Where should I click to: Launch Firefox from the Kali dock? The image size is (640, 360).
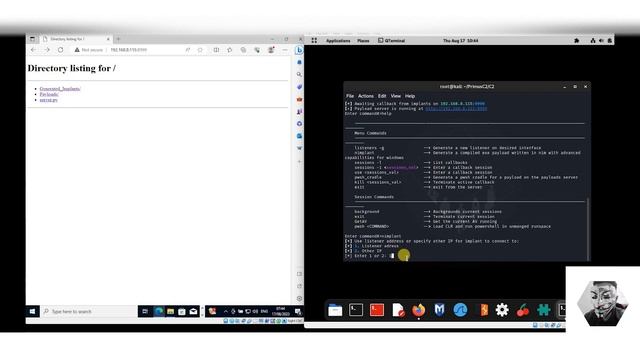pyautogui.click(x=418, y=310)
